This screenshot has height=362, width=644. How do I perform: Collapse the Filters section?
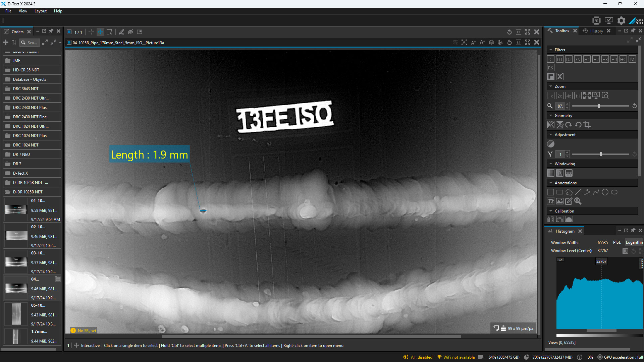[551, 50]
